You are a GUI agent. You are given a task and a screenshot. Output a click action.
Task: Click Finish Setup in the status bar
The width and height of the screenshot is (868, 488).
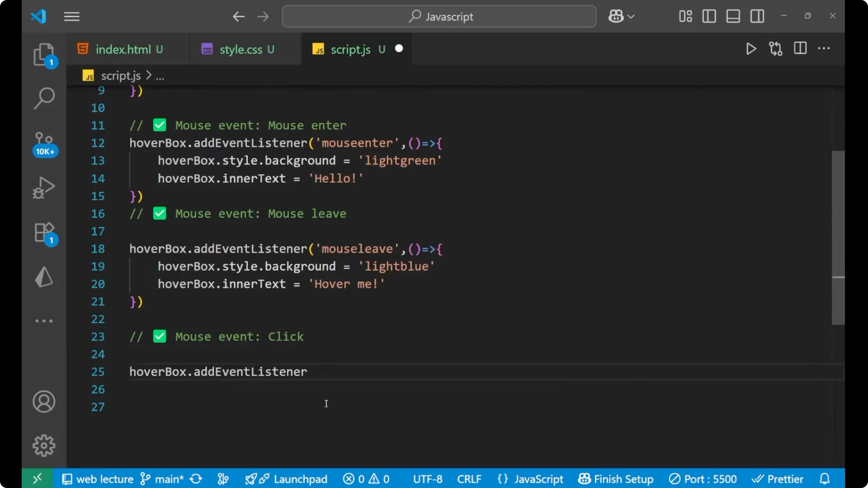click(623, 479)
